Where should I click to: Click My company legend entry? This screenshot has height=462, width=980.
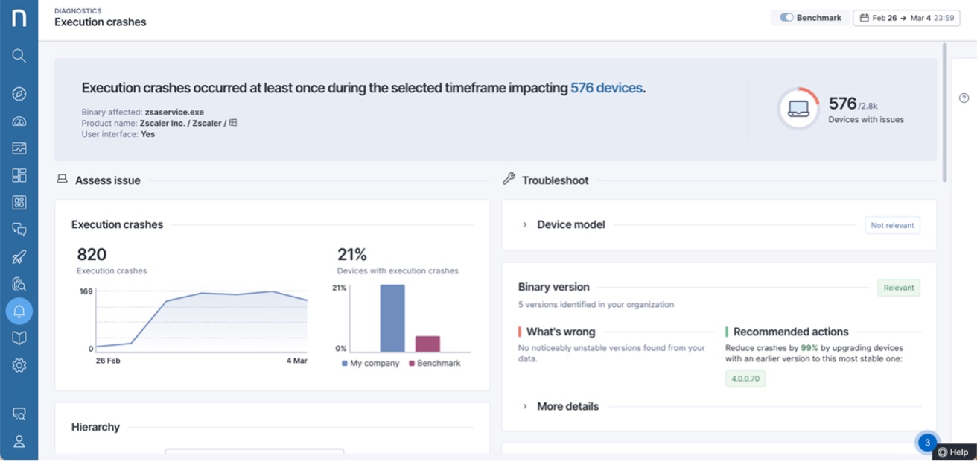coord(371,364)
